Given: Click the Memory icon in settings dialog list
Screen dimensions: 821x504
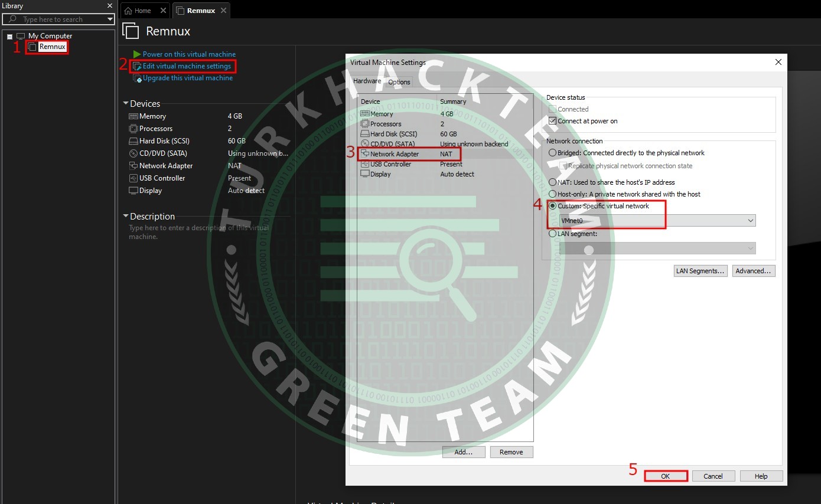Looking at the screenshot, I should click(x=365, y=114).
